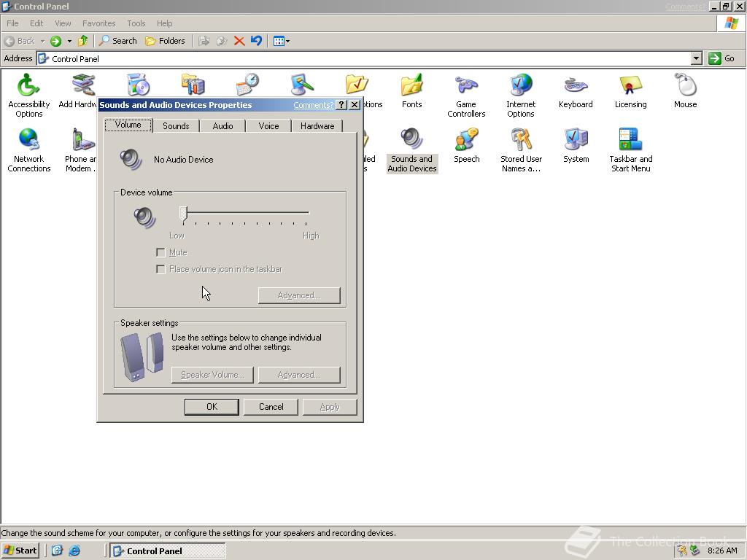Open the Start menu
Image resolution: width=747 pixels, height=560 pixels.
(20, 551)
